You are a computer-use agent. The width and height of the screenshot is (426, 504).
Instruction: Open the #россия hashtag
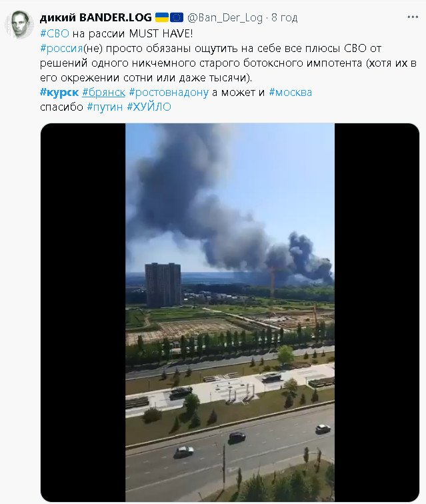pos(62,48)
